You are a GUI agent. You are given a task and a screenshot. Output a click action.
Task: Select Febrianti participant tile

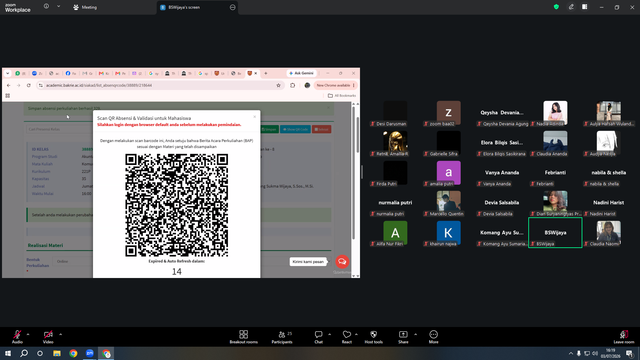pos(555,173)
